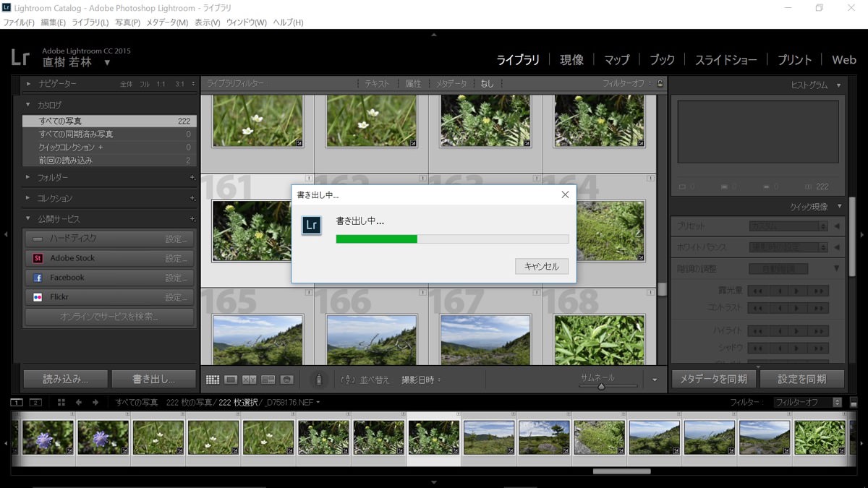Viewport: 868px width, 488px height.
Task: Open Survey view in the toolbar
Action: pyautogui.click(x=268, y=380)
